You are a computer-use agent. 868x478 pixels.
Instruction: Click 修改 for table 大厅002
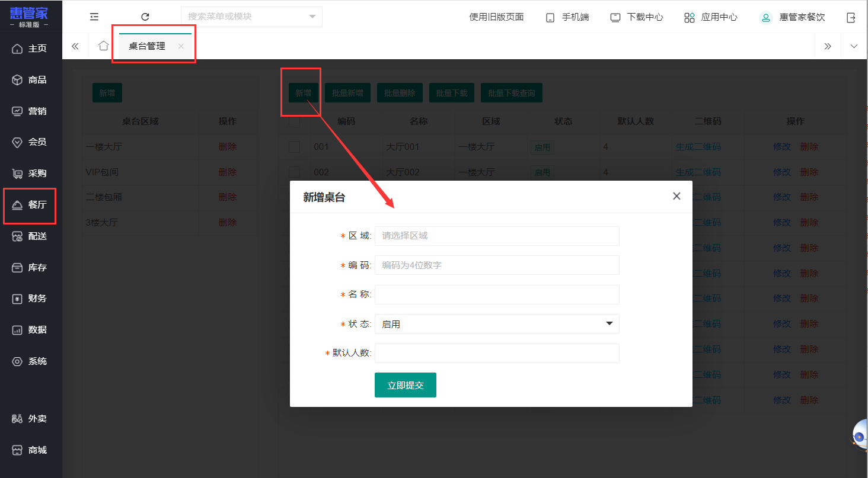(782, 172)
